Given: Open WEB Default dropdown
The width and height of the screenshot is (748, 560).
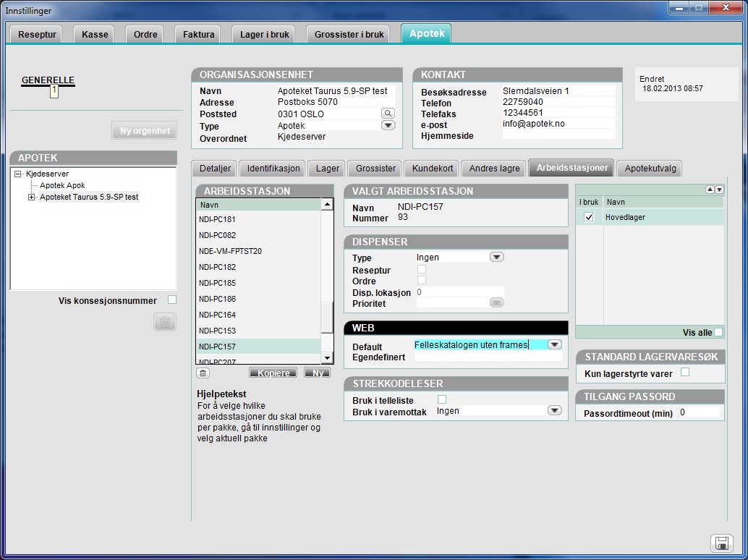Looking at the screenshot, I should 554,345.
